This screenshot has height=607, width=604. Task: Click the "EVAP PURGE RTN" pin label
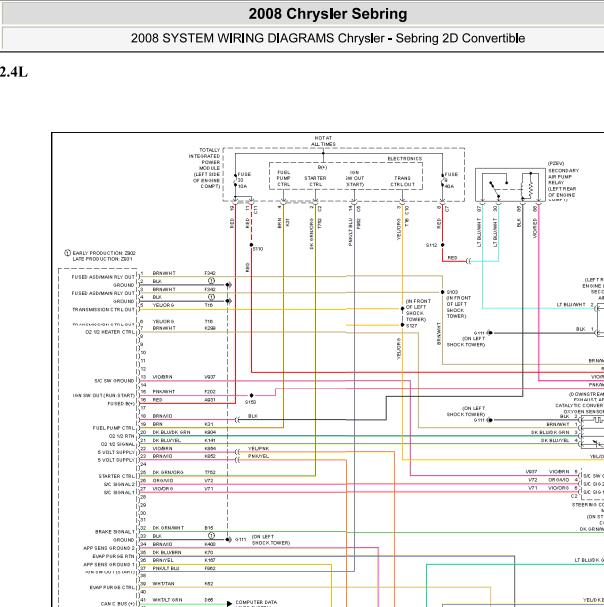tap(114, 556)
